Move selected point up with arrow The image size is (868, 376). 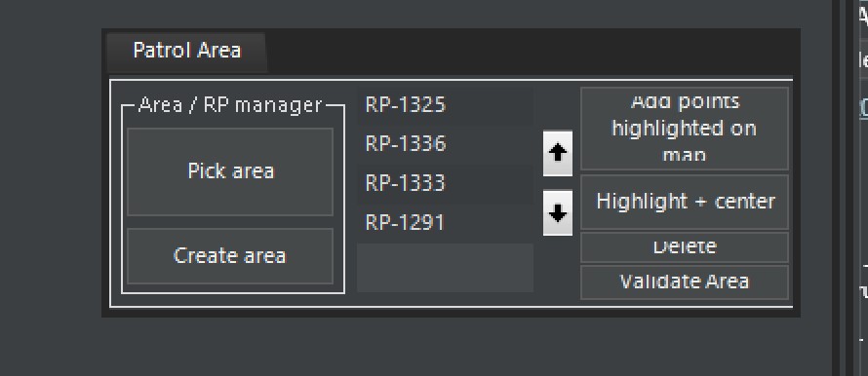(x=558, y=153)
